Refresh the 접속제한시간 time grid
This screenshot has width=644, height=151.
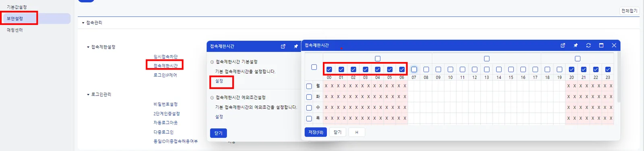tap(588, 46)
